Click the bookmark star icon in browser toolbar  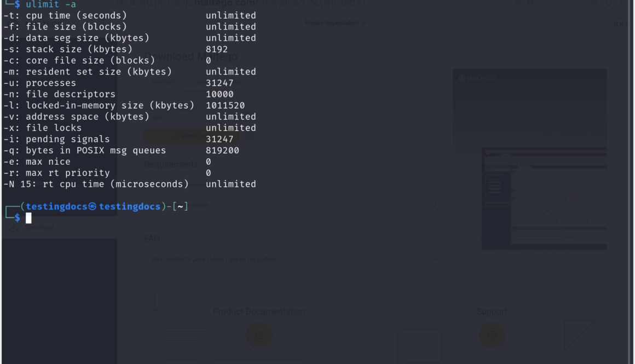pyautogui.click(x=530, y=3)
